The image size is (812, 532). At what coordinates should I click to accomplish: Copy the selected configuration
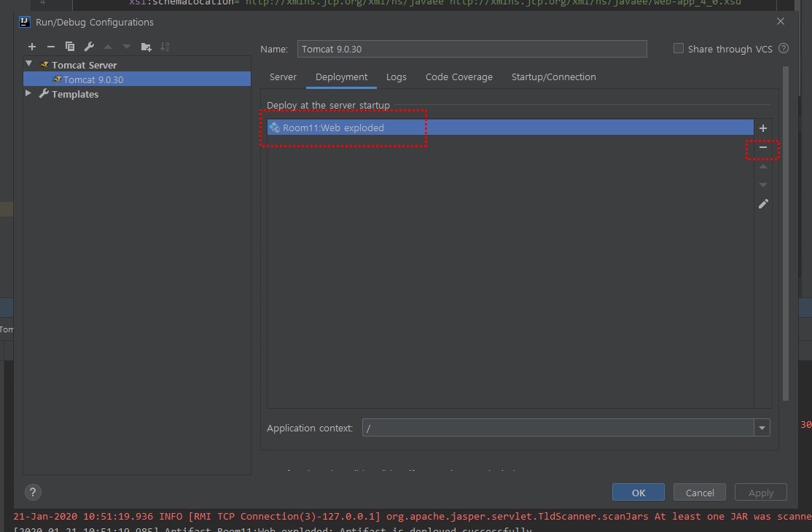(x=70, y=47)
